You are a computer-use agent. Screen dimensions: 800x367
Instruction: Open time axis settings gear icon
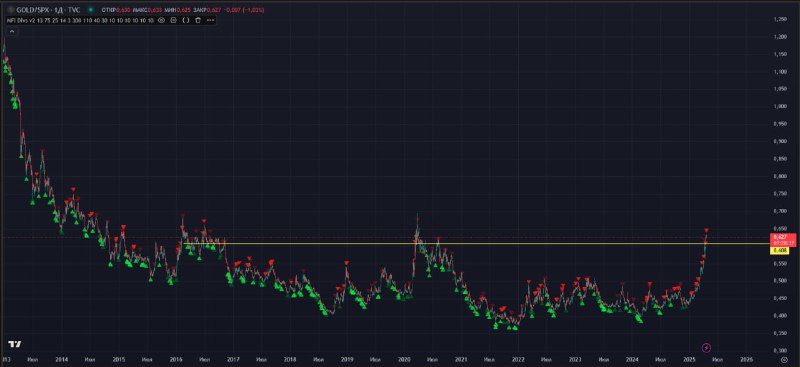click(785, 359)
